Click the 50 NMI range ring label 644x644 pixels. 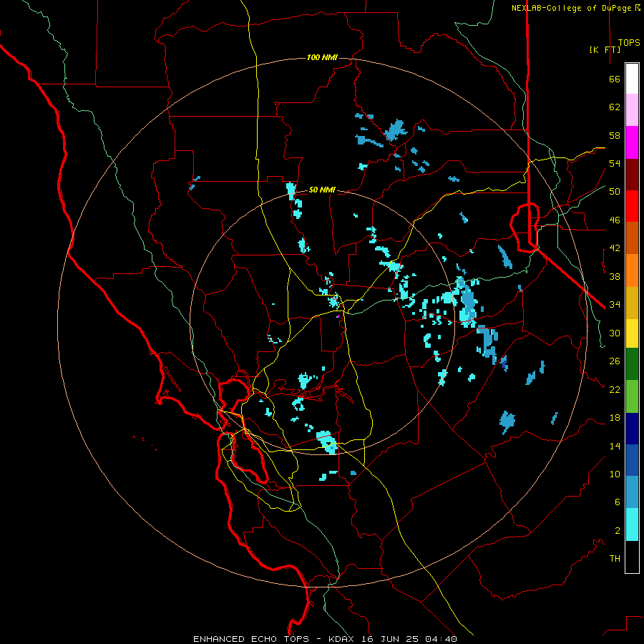[322, 190]
